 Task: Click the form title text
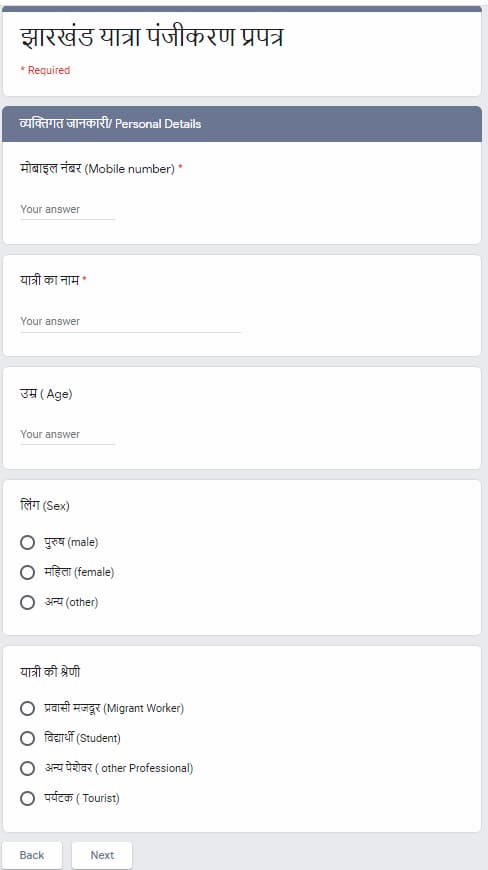(x=151, y=38)
